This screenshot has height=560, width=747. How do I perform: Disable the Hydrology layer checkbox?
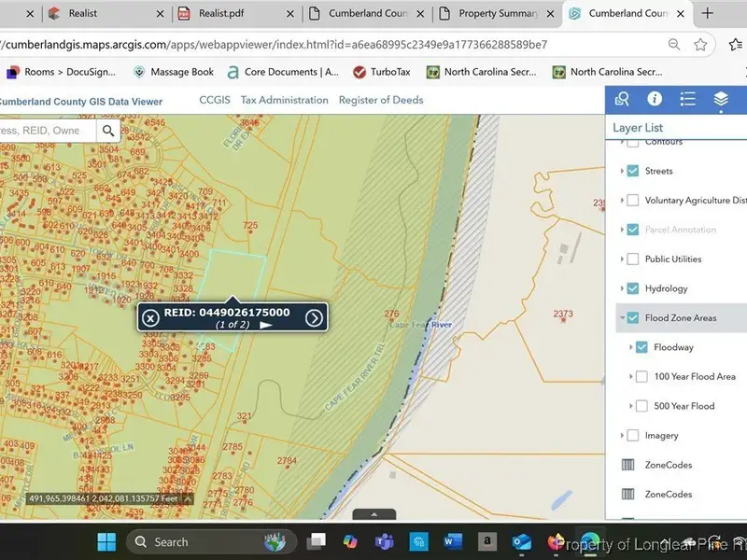coord(632,288)
